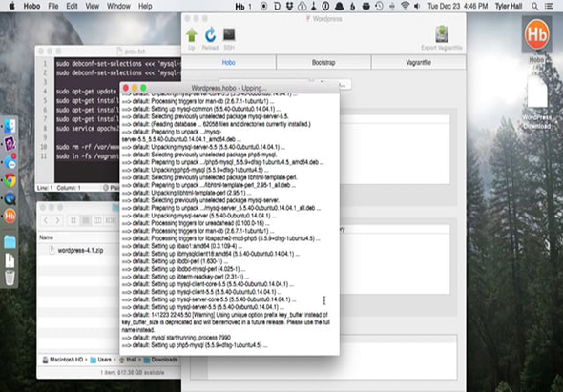Click the 1Password menu bar icon
Image resolution: width=563 pixels, height=392 pixels.
click(325, 6)
